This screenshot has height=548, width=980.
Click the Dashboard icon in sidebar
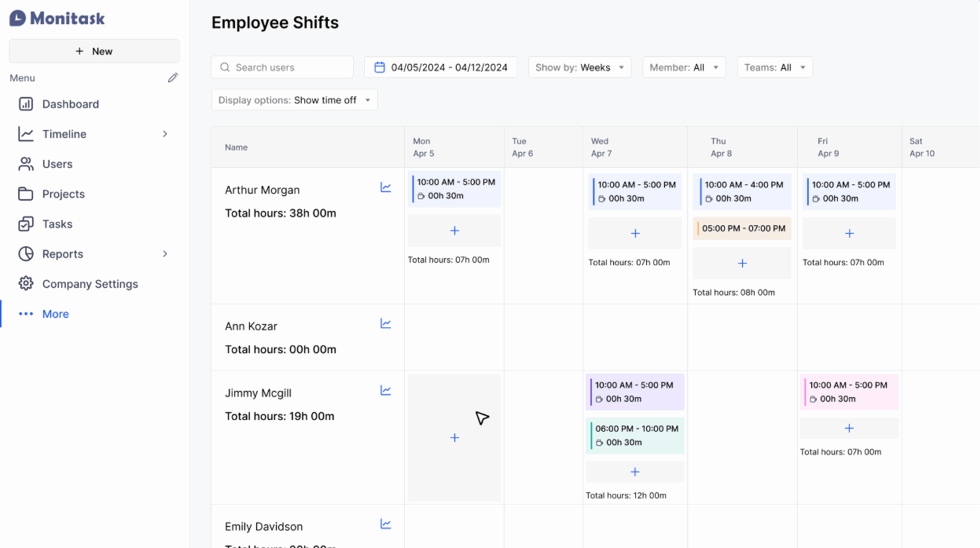26,104
